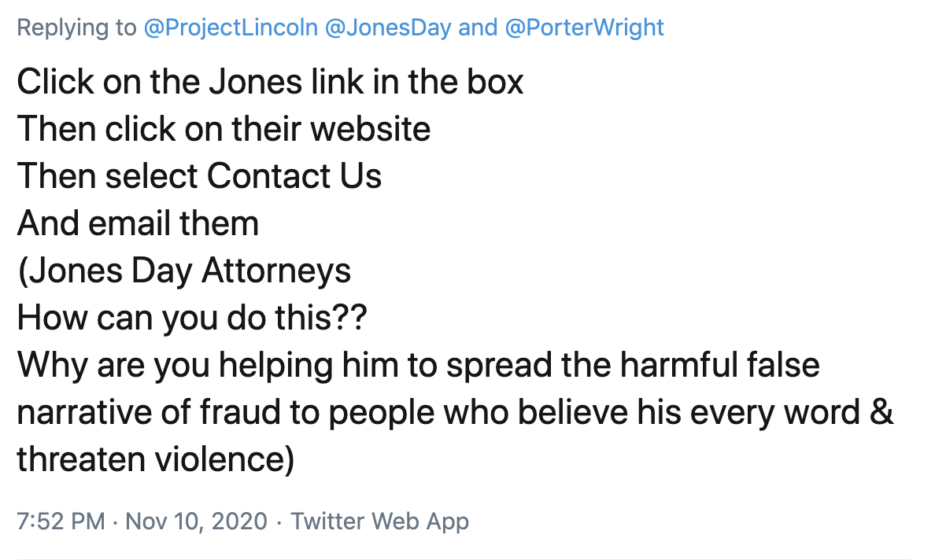Open the Twitter Web App source link
This screenshot has width=935, height=560.
[380, 521]
